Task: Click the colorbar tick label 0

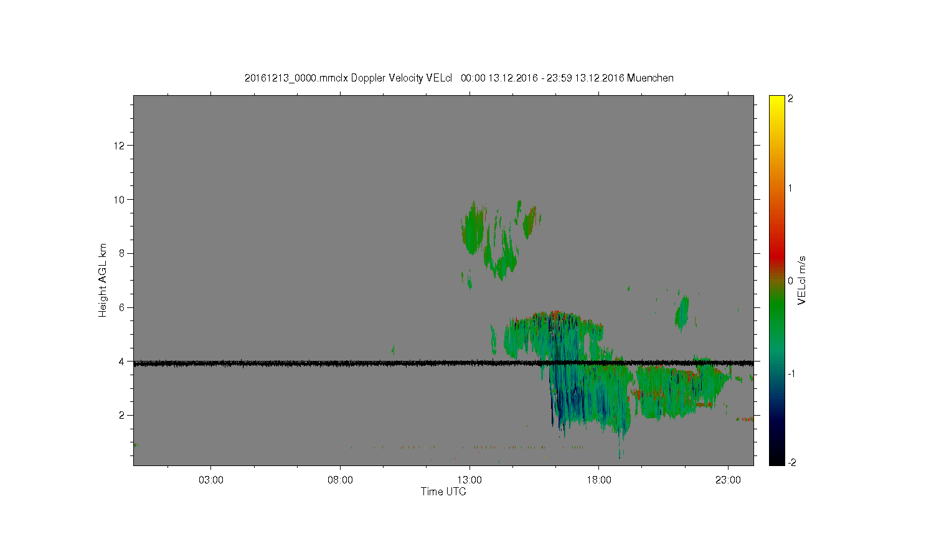Action: [x=791, y=281]
